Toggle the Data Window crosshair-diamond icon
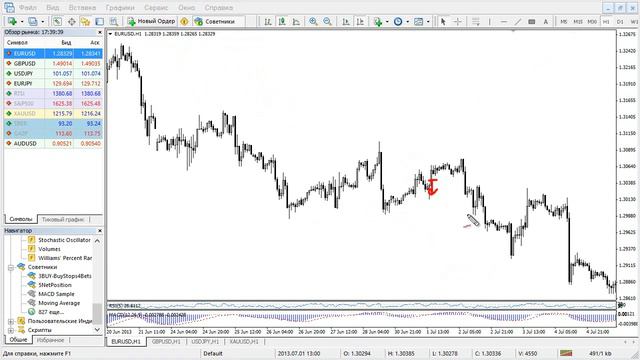Screen dimensions: 640x360 click(x=71, y=22)
